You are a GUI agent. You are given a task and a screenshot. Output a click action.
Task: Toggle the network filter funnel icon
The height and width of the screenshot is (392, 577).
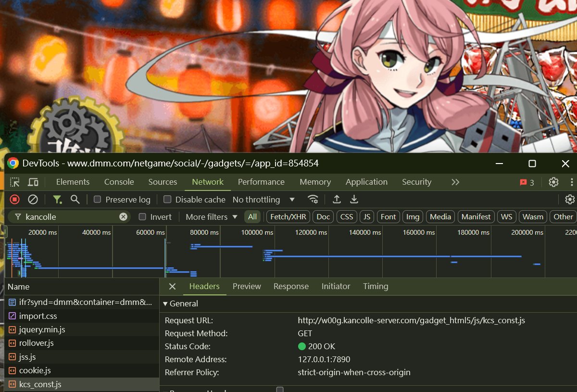click(57, 199)
